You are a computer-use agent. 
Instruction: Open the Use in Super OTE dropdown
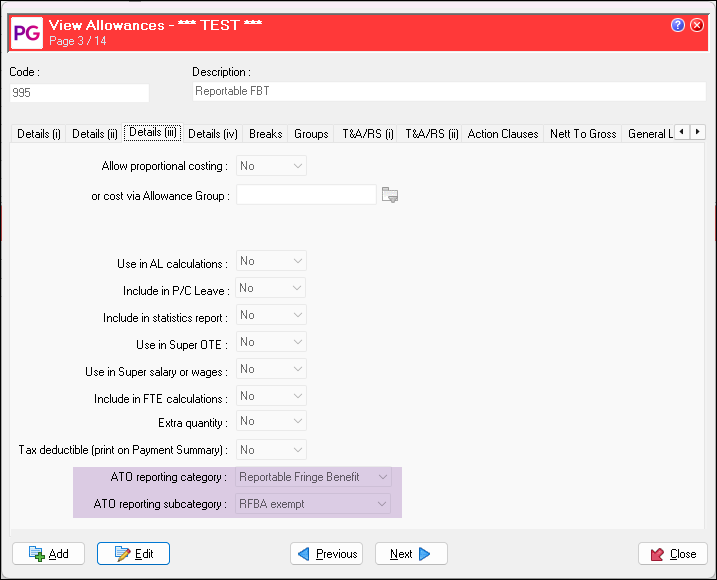tap(271, 342)
